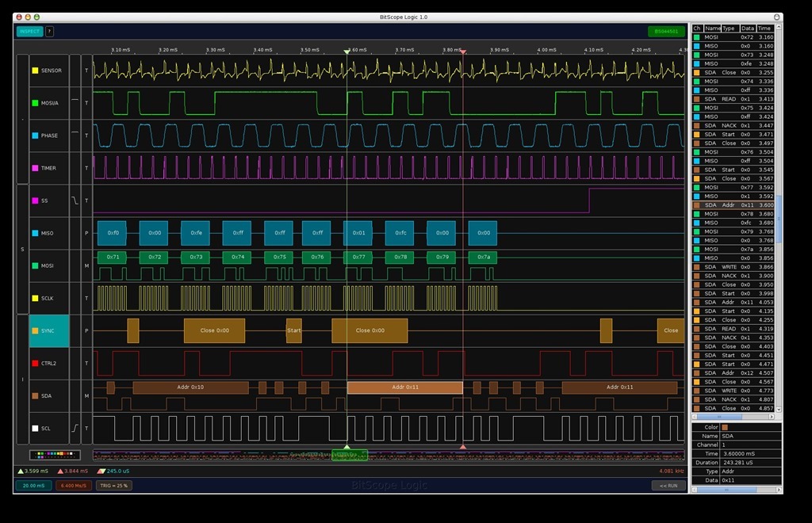
Task: Click the green MOSI/A channel color square
Action: tap(35, 103)
